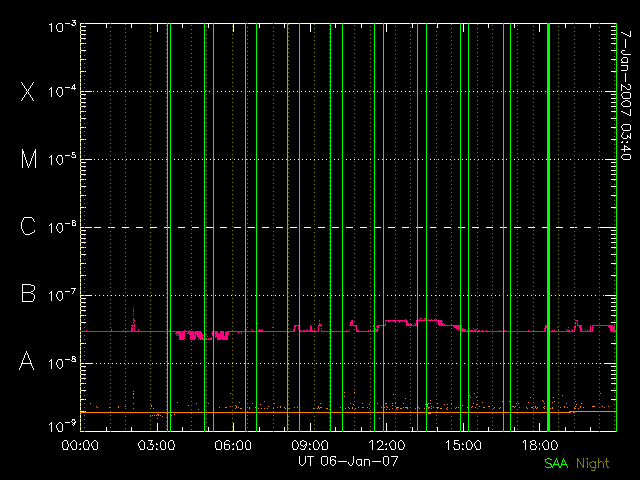Click the 00:00 time axis label
Screen dimensions: 640x480
pyautogui.click(x=80, y=444)
